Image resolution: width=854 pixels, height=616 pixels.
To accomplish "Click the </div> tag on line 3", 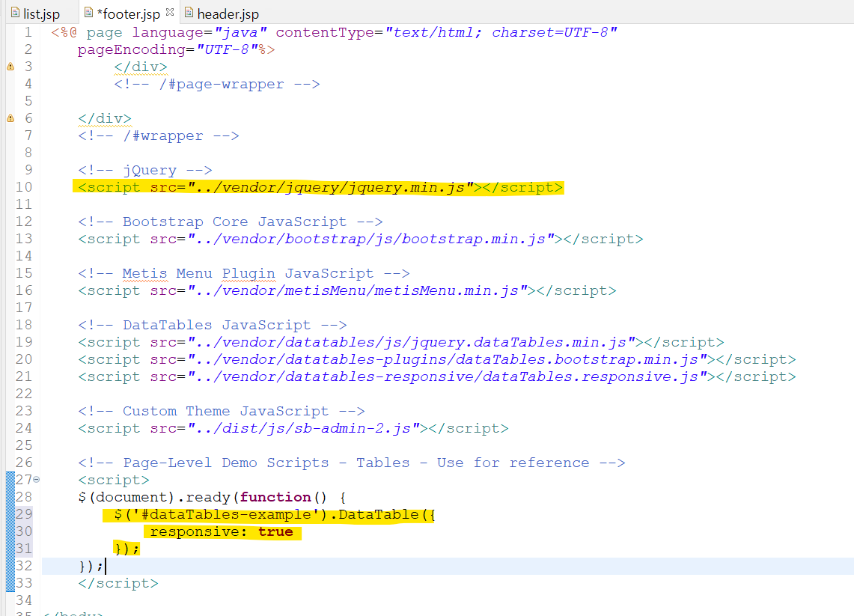I will tap(141, 67).
